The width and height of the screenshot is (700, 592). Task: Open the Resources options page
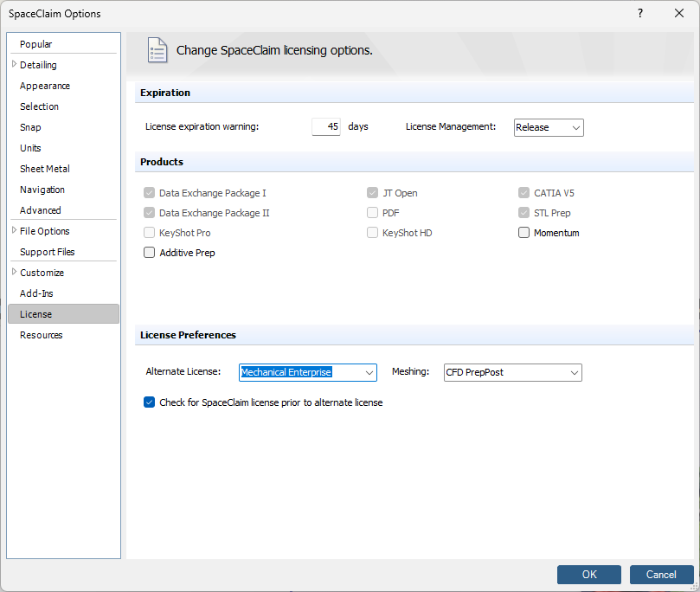(x=42, y=335)
